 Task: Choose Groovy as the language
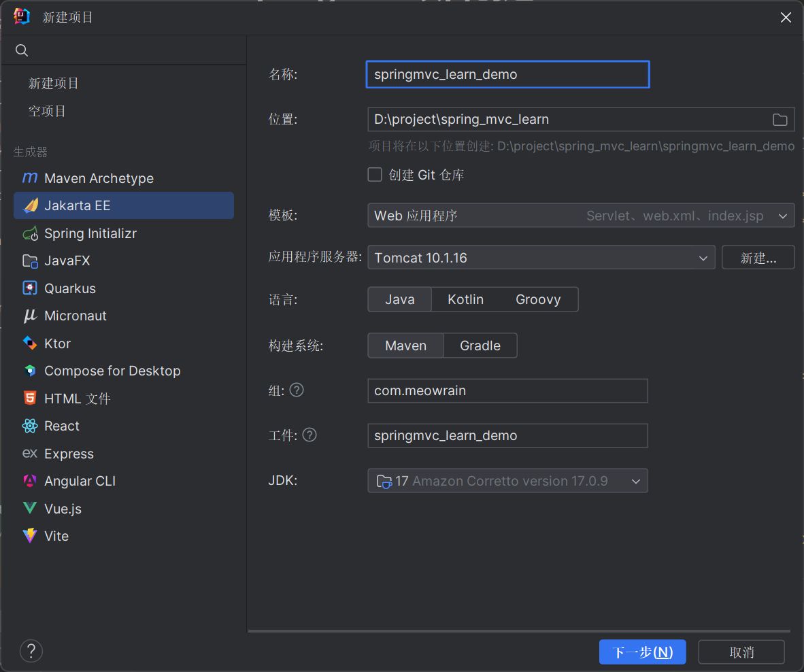[537, 299]
